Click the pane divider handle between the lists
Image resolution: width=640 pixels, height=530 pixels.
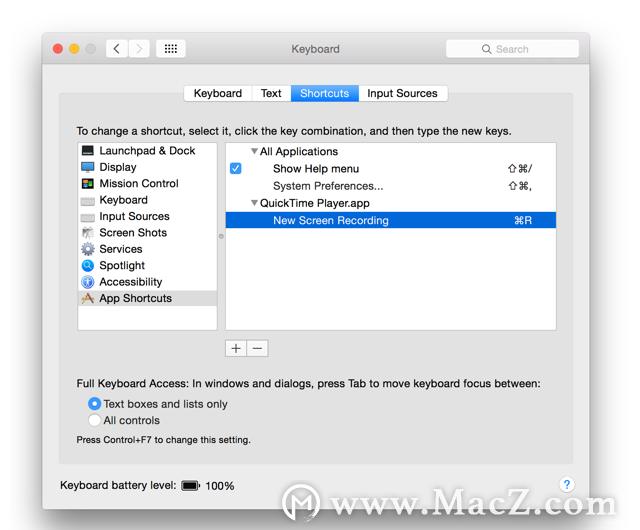point(221,236)
